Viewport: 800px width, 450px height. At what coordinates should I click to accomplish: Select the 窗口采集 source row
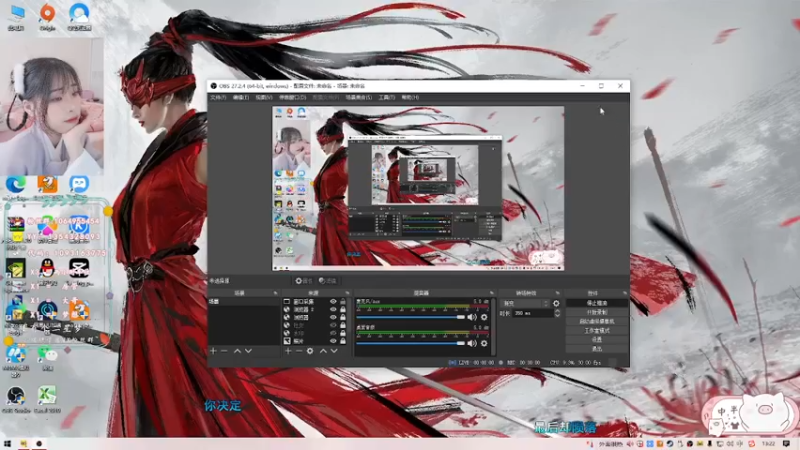coord(315,302)
